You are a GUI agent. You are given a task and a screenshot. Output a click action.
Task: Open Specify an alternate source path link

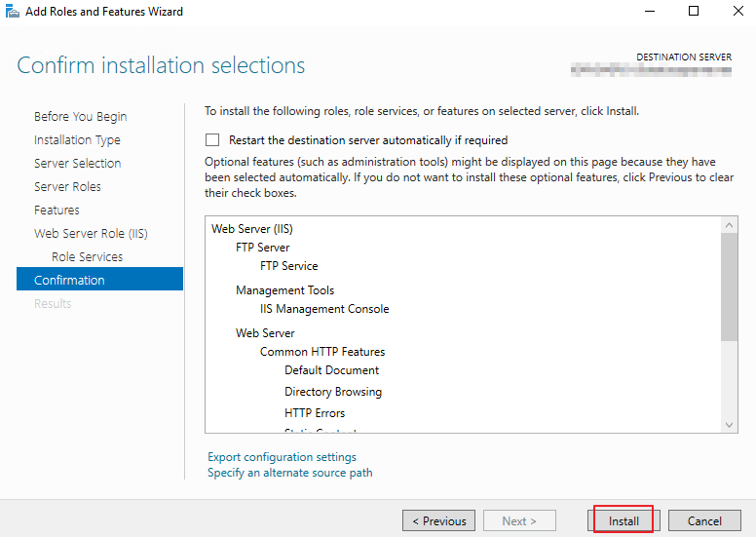[289, 473]
